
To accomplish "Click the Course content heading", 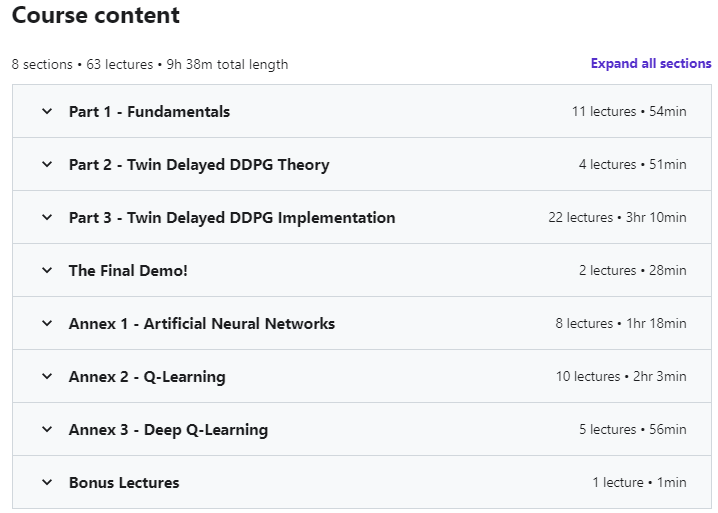I will (96, 16).
